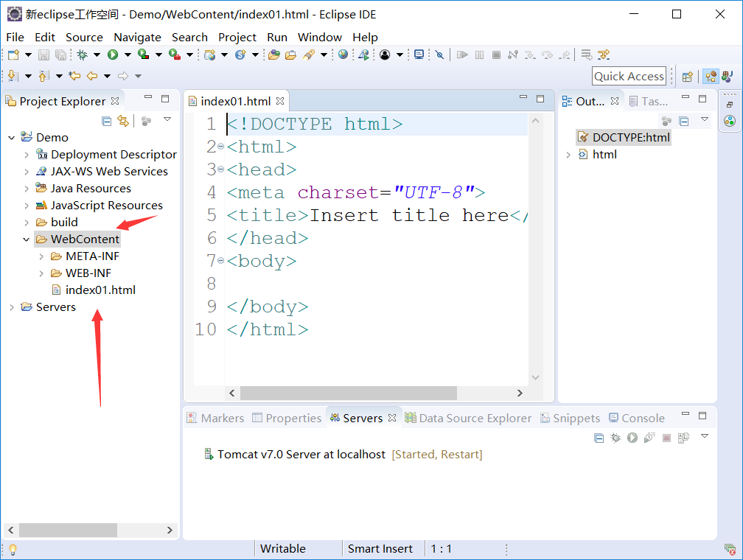Click the yellow Back navigation arrow

coord(92,76)
